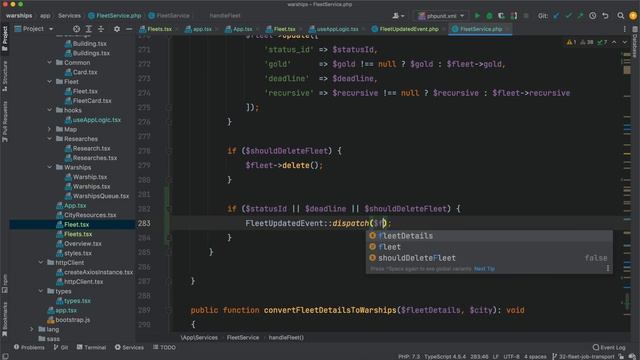The height and width of the screenshot is (360, 640).
Task: Collapse the httpClient folder
Action: [x=41, y=262]
